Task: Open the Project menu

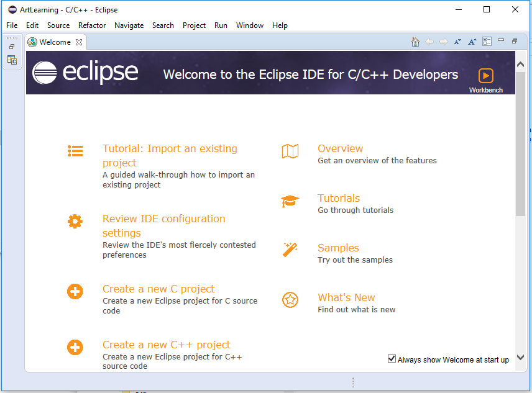Action: (x=194, y=25)
